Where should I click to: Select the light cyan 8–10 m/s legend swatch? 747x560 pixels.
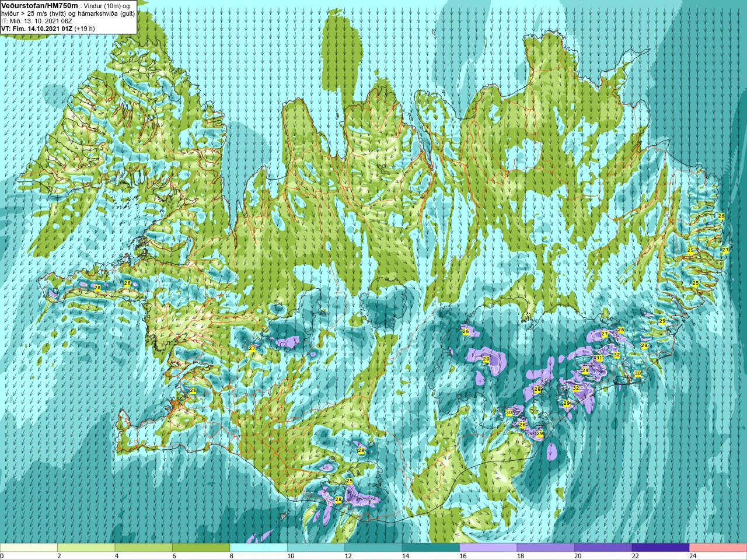click(x=259, y=548)
